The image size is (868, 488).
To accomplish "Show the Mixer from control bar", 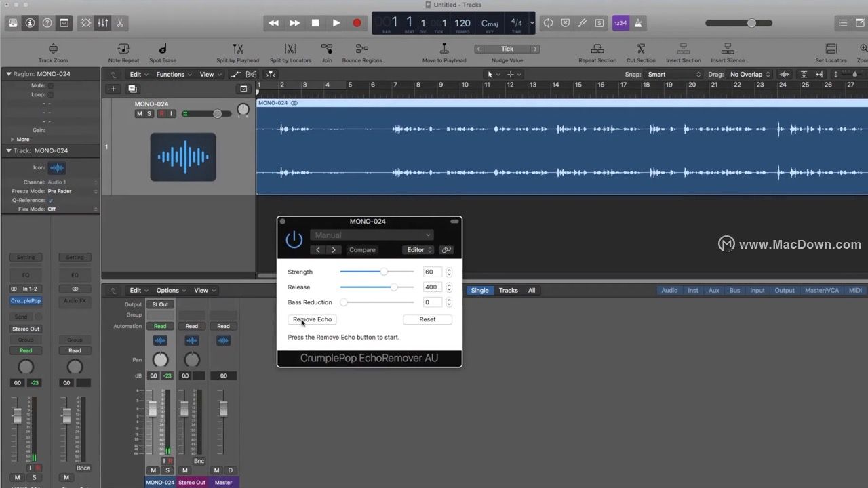I will [x=102, y=23].
